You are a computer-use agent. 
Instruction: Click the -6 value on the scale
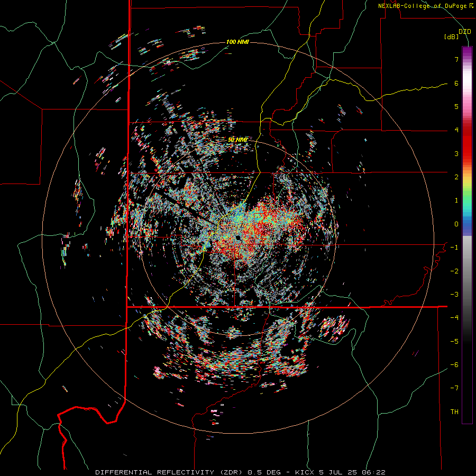[454, 364]
